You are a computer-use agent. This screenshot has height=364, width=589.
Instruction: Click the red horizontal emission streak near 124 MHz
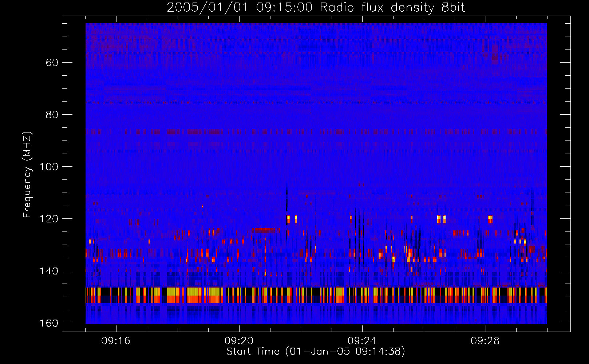[266, 230]
